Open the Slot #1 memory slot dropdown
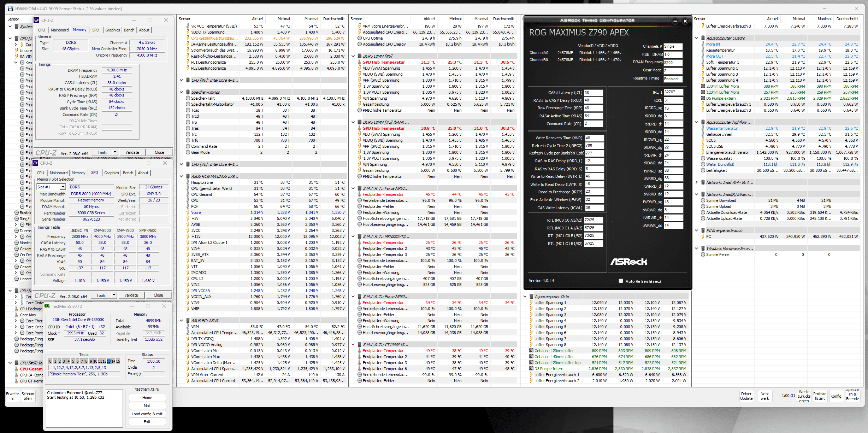 [63, 187]
